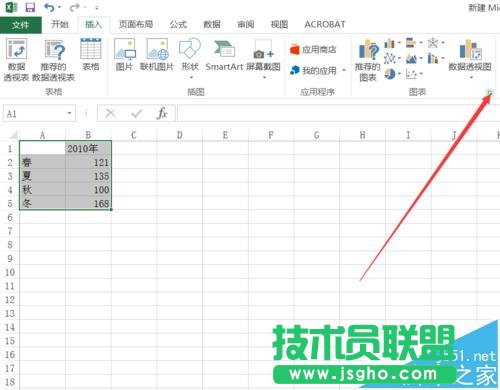Click cell containing 冬

[x=43, y=203]
